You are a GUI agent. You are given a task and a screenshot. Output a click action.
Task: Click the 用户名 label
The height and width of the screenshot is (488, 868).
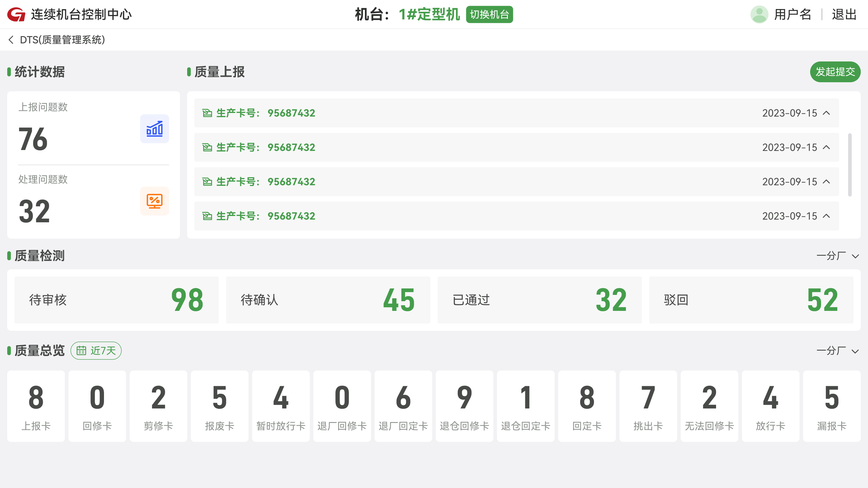(793, 14)
